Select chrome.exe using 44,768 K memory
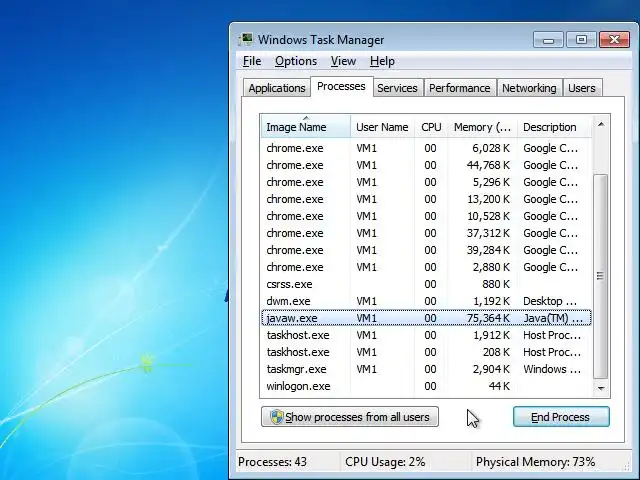640x480 pixels. point(426,165)
